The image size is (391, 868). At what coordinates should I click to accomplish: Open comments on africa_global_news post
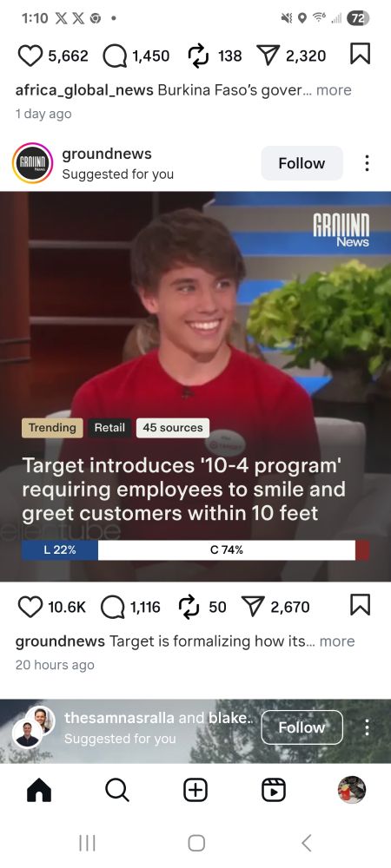point(115,56)
